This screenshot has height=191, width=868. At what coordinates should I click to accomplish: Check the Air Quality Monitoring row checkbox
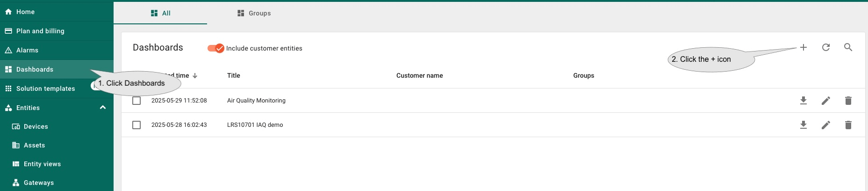point(136,101)
